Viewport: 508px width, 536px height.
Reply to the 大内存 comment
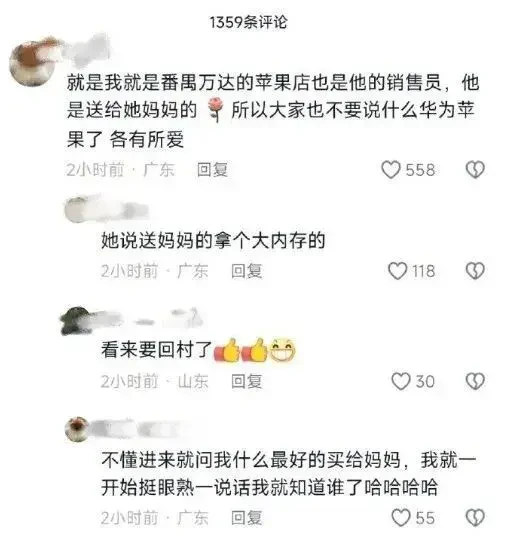click(246, 271)
